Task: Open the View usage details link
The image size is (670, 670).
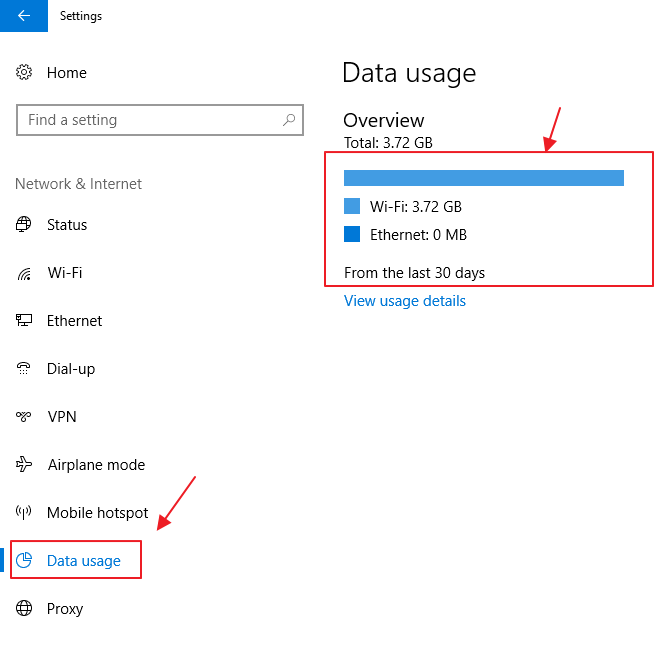Action: (405, 301)
